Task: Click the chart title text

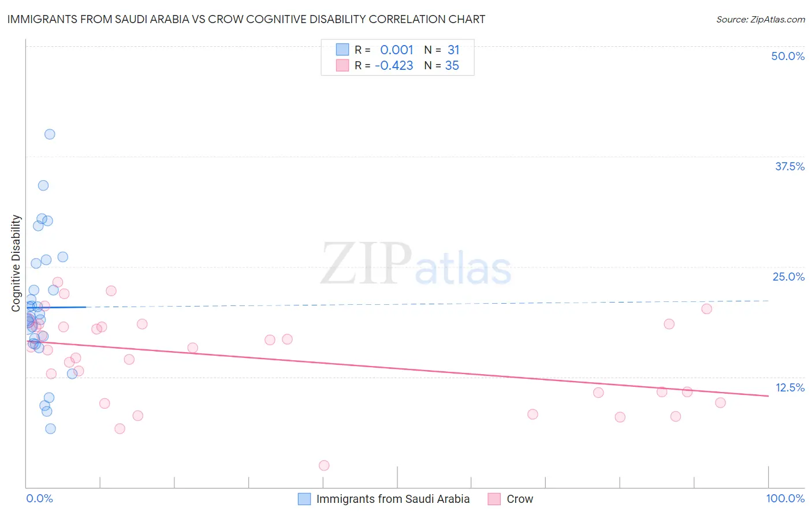Action: click(246, 19)
